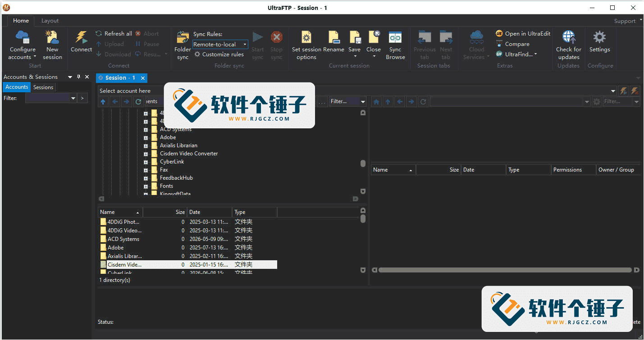Click the remote pane Home icon
The width and height of the screenshot is (644, 340).
[376, 102]
